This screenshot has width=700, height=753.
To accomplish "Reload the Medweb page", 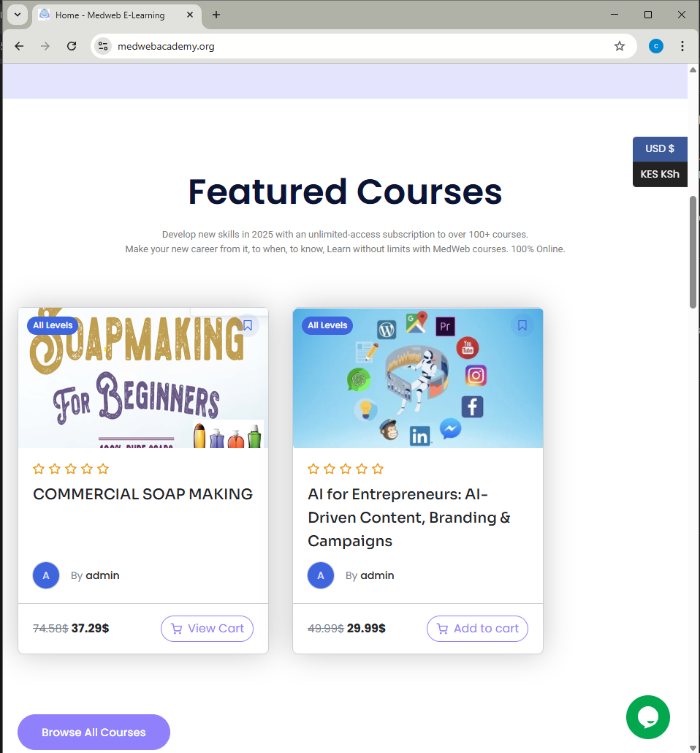I will [72, 46].
